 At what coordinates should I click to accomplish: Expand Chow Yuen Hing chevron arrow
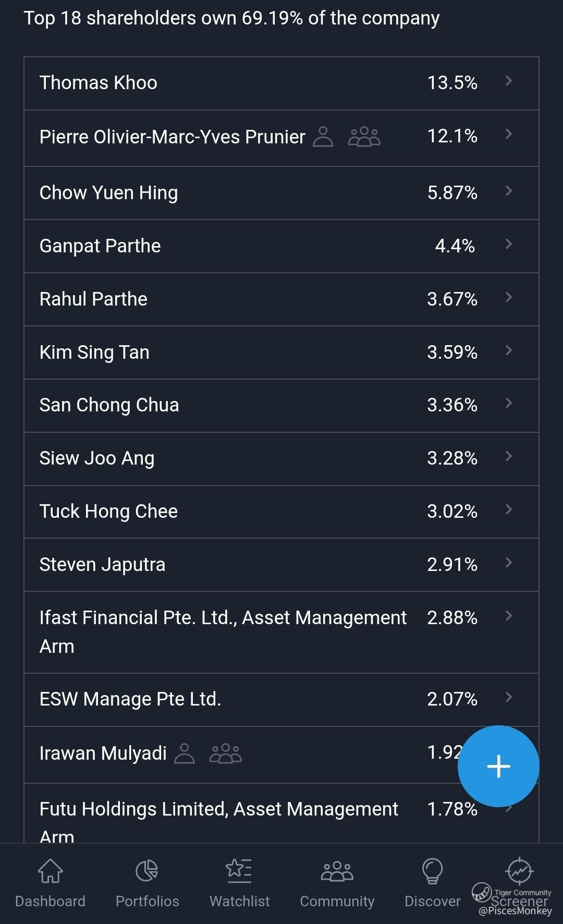click(x=509, y=191)
